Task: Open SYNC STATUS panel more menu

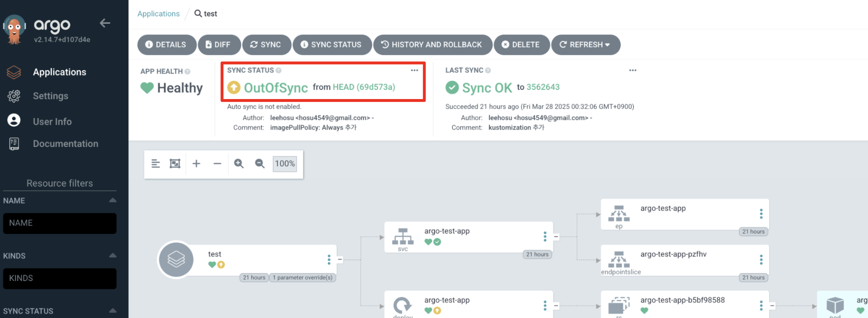Action: (x=414, y=70)
